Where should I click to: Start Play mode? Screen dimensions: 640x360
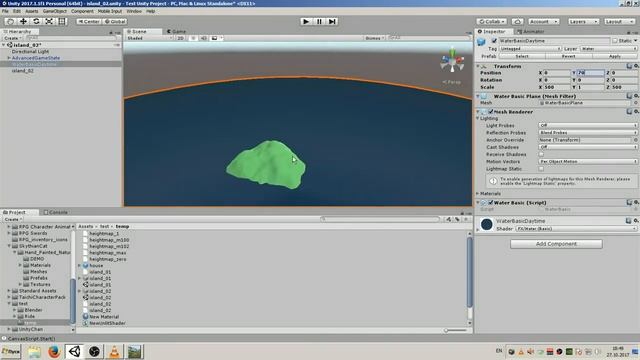click(x=306, y=21)
